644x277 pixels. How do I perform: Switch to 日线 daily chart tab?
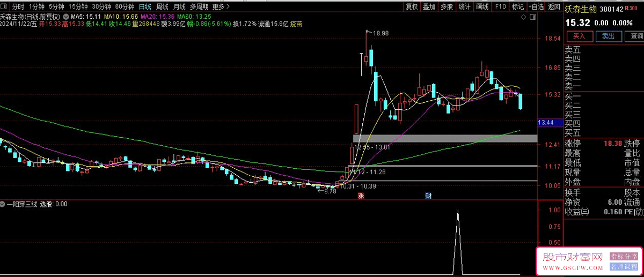(x=145, y=6)
